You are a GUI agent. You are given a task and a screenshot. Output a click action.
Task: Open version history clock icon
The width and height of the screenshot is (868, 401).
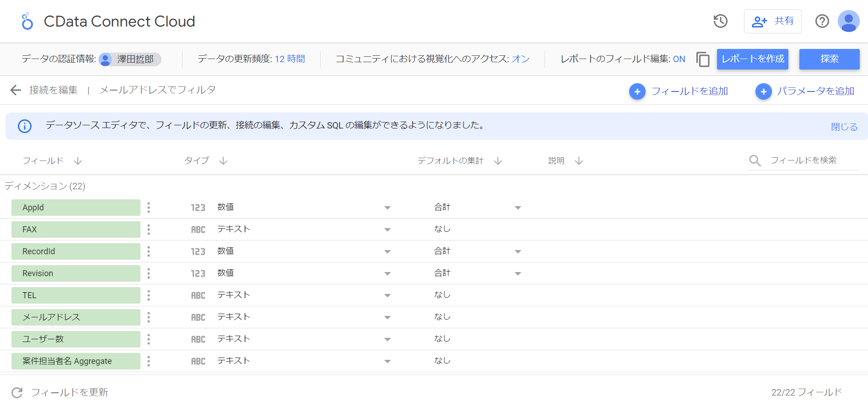(720, 21)
